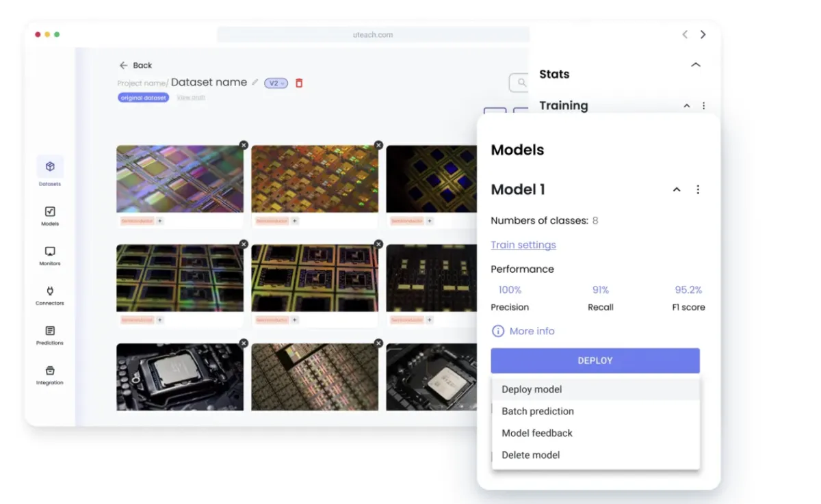Choose Model feedback from the menu

[595, 433]
